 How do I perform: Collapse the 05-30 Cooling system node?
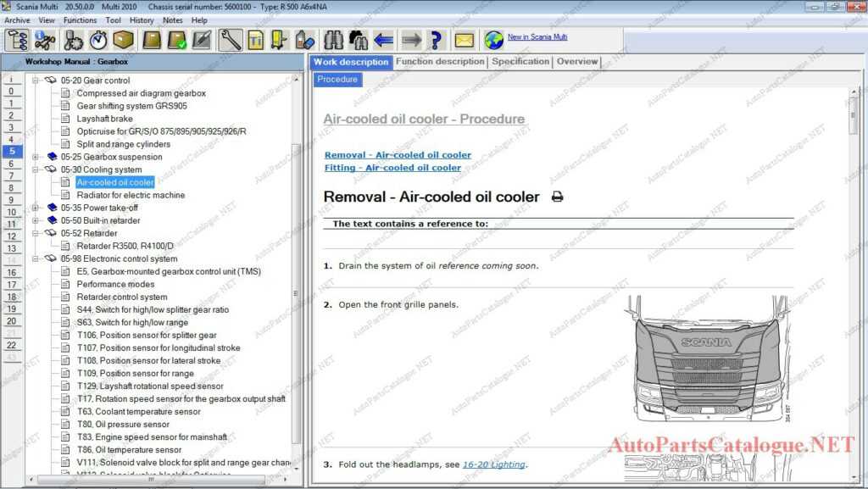[36, 169]
